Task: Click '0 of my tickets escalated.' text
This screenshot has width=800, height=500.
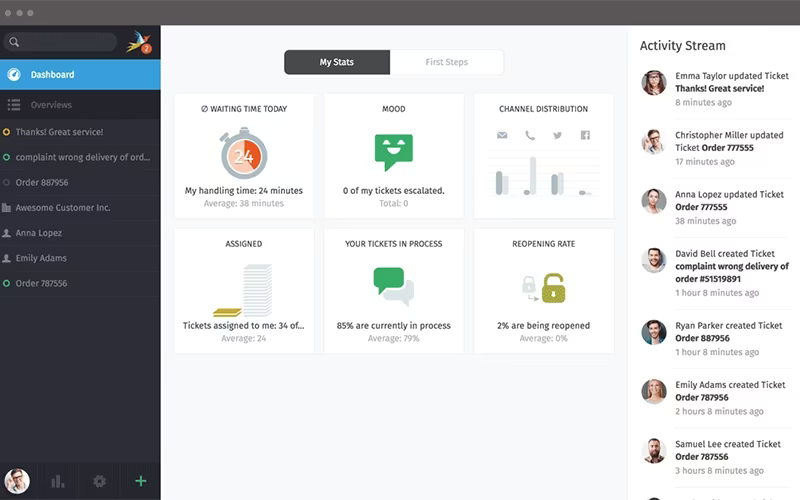Action: click(x=393, y=191)
